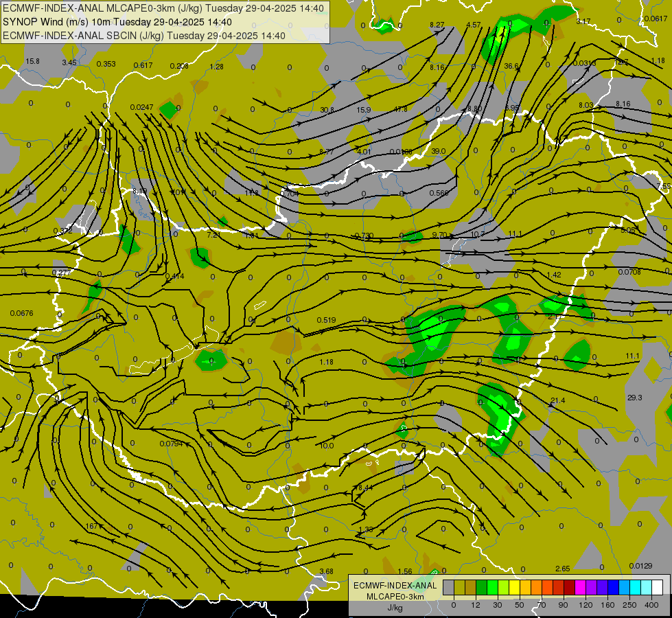Click the '0.0129' value on the map
The image size is (672, 618).
pyautogui.click(x=640, y=566)
